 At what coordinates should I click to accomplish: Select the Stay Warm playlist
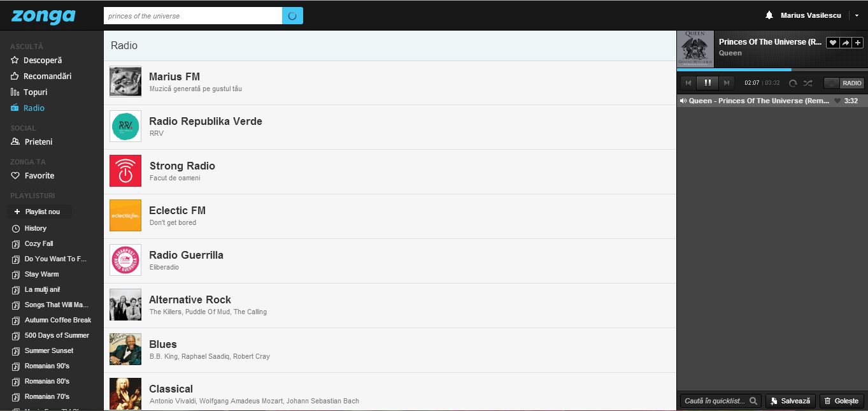tap(35, 274)
